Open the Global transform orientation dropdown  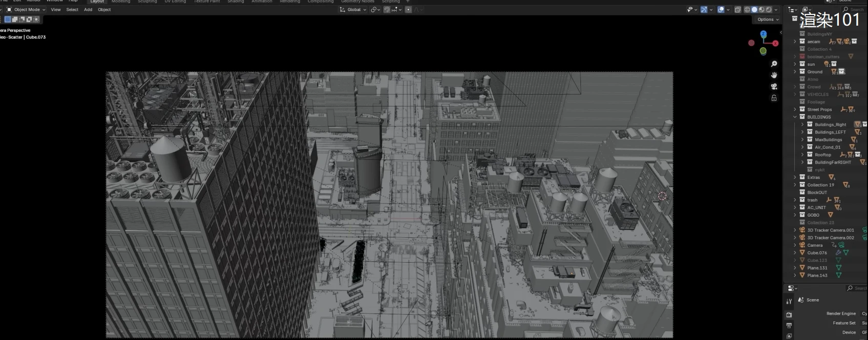pos(353,9)
